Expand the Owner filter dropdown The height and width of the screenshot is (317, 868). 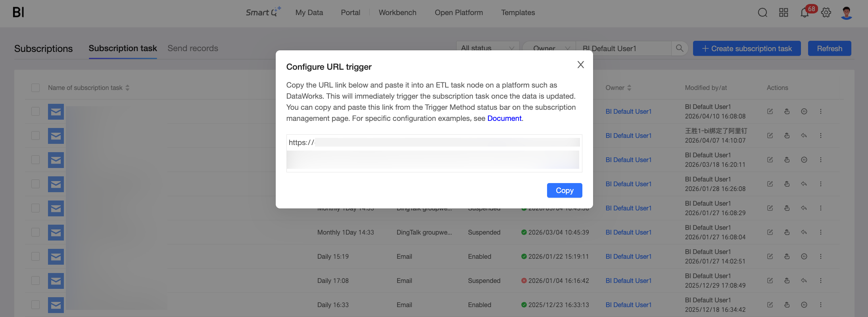(x=549, y=48)
